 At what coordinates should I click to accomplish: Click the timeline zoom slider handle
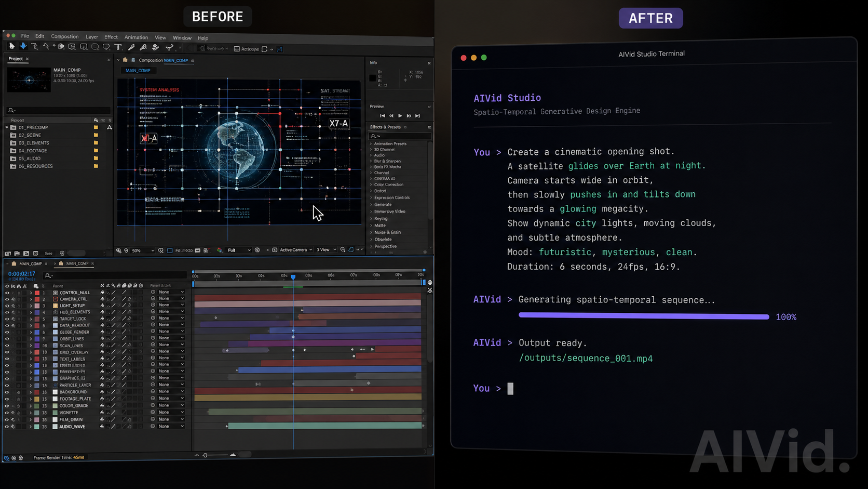[205, 455]
